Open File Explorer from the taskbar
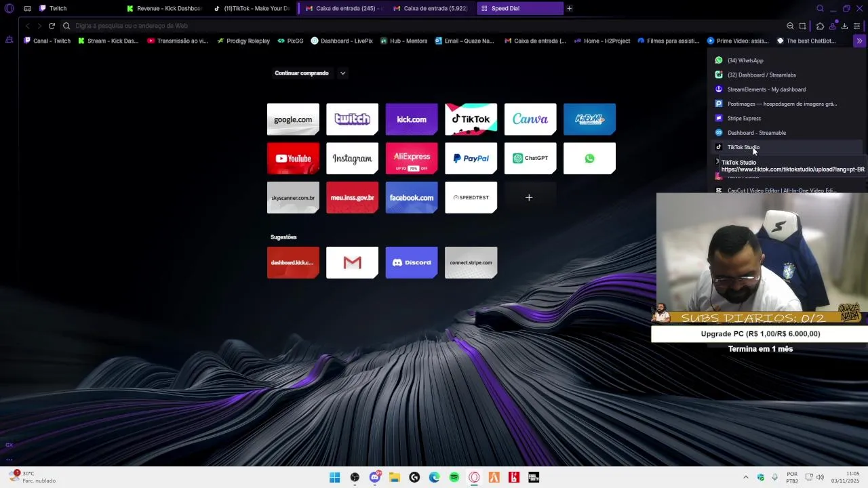This screenshot has height=488, width=868. [x=395, y=477]
